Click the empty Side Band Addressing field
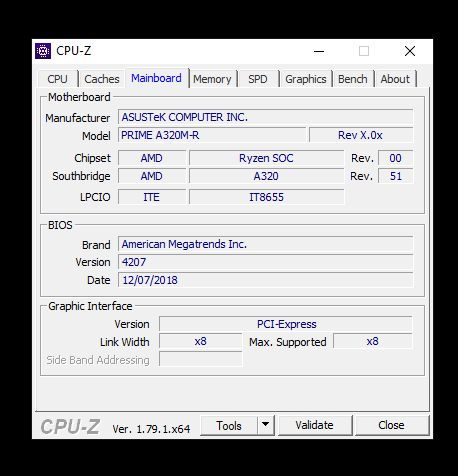This screenshot has width=458, height=476. [201, 359]
